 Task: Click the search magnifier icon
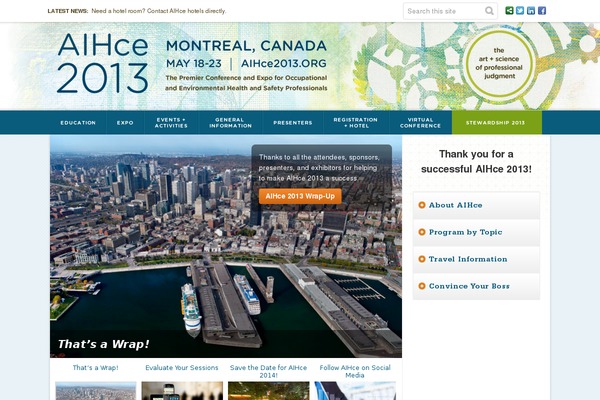[489, 11]
